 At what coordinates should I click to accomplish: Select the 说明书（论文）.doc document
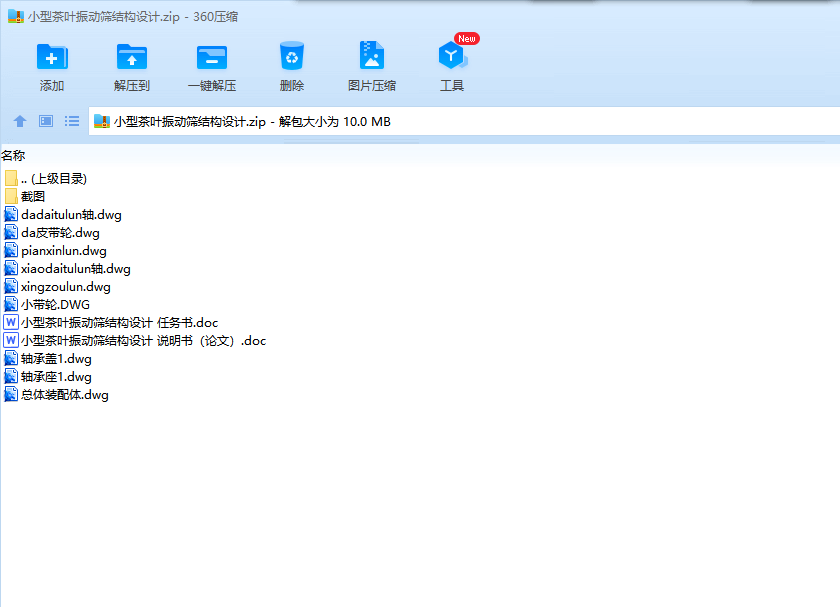tap(135, 340)
